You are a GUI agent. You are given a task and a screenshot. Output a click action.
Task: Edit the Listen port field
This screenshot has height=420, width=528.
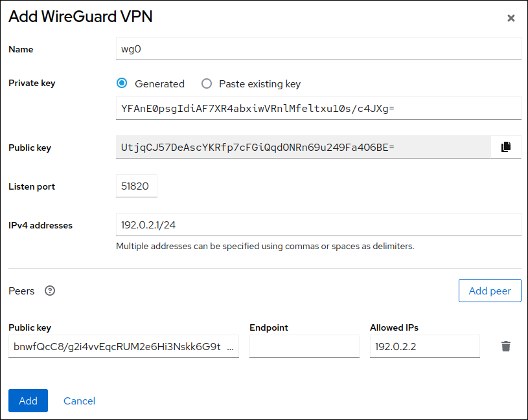pos(136,186)
